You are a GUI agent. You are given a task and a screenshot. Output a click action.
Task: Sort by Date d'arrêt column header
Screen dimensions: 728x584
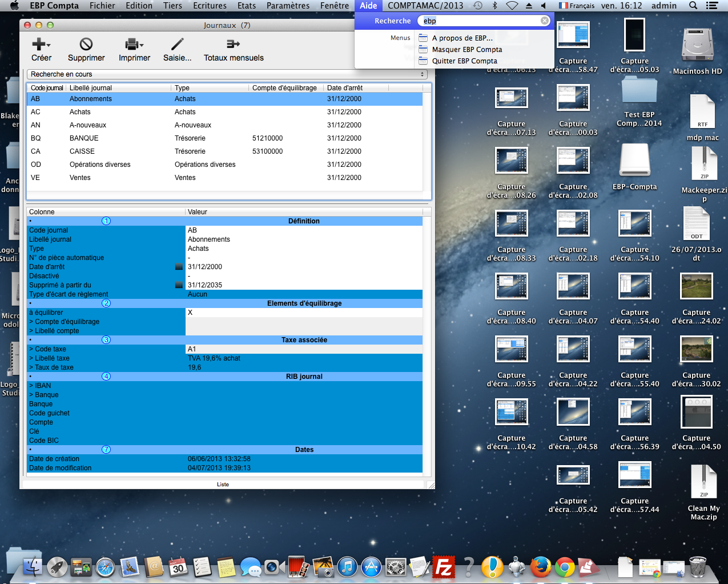coord(356,88)
